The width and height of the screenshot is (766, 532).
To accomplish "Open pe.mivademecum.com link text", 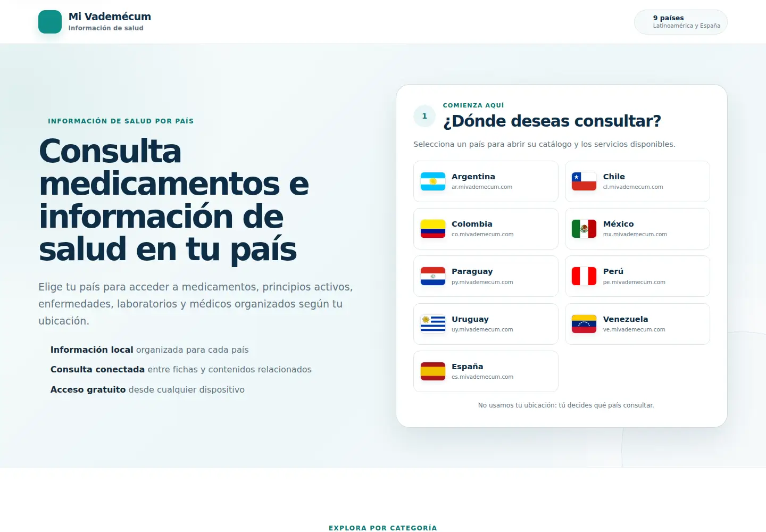I will (634, 282).
